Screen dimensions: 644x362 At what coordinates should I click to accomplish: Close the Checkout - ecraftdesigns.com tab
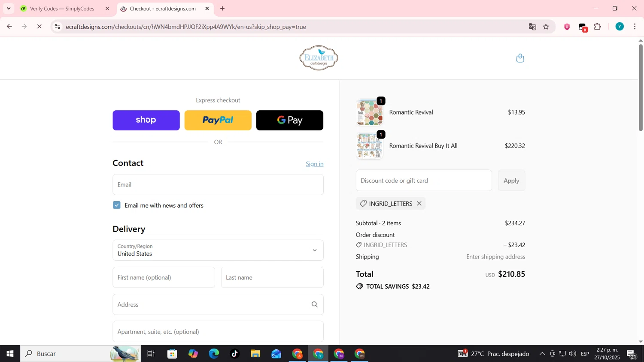207,9
